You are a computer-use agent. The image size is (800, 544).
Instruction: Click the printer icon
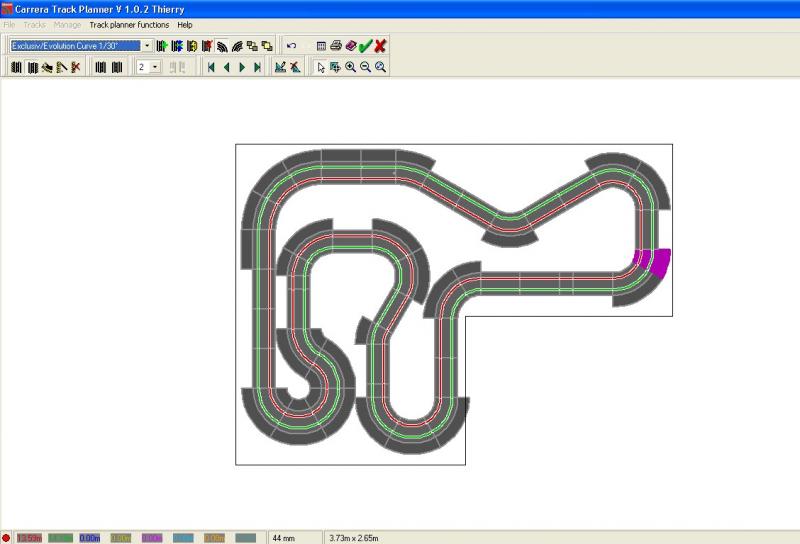(x=336, y=46)
